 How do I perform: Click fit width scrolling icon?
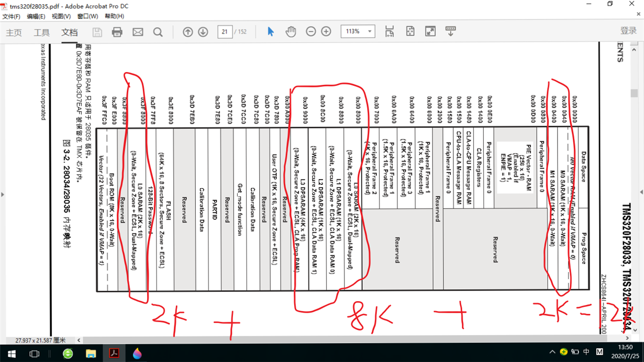[x=390, y=31]
